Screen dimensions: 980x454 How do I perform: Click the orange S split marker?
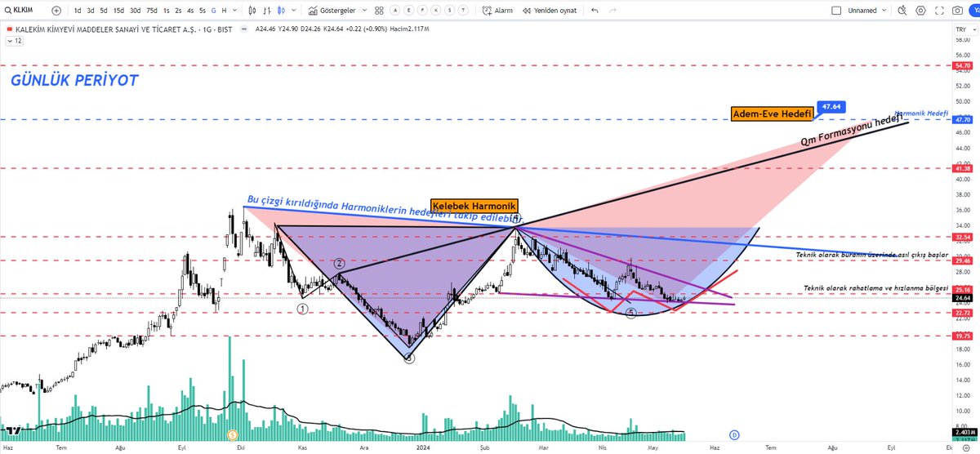pos(233,434)
